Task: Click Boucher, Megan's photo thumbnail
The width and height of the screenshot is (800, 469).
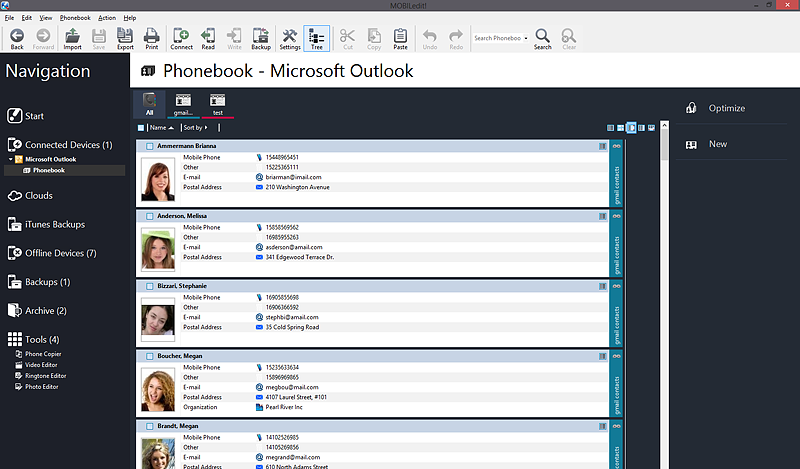Action: (158, 389)
